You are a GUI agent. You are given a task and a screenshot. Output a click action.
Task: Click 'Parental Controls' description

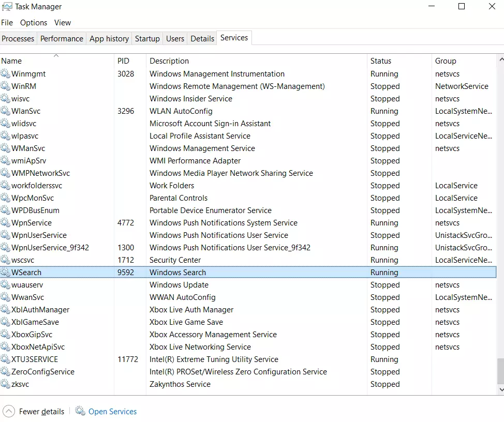(179, 198)
